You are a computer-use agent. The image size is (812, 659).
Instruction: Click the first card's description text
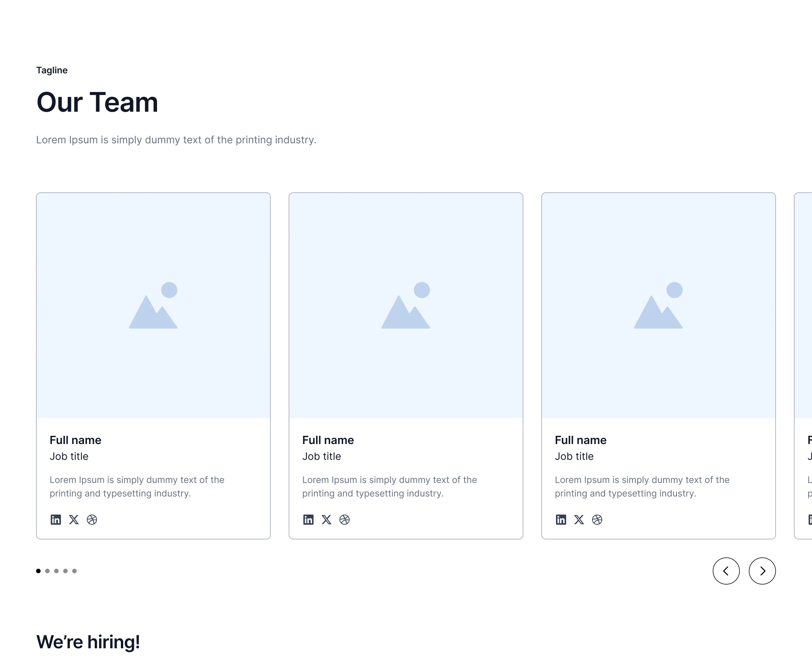coord(137,487)
